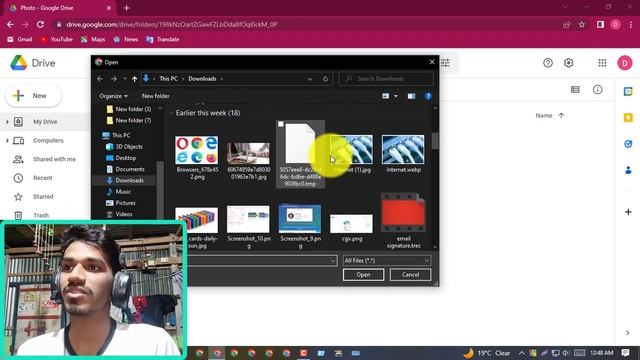640x360 pixels.
Task: Bookmark this tab star icon
Action: point(582,24)
